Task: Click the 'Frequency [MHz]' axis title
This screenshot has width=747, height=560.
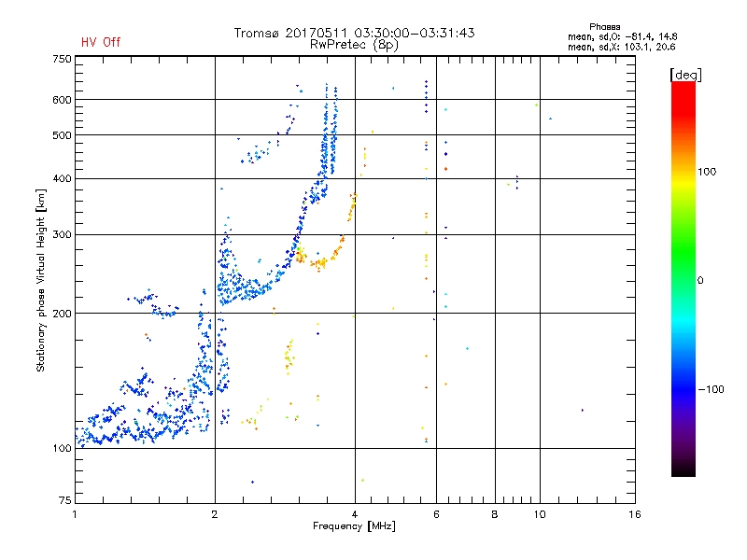Action: (x=354, y=526)
